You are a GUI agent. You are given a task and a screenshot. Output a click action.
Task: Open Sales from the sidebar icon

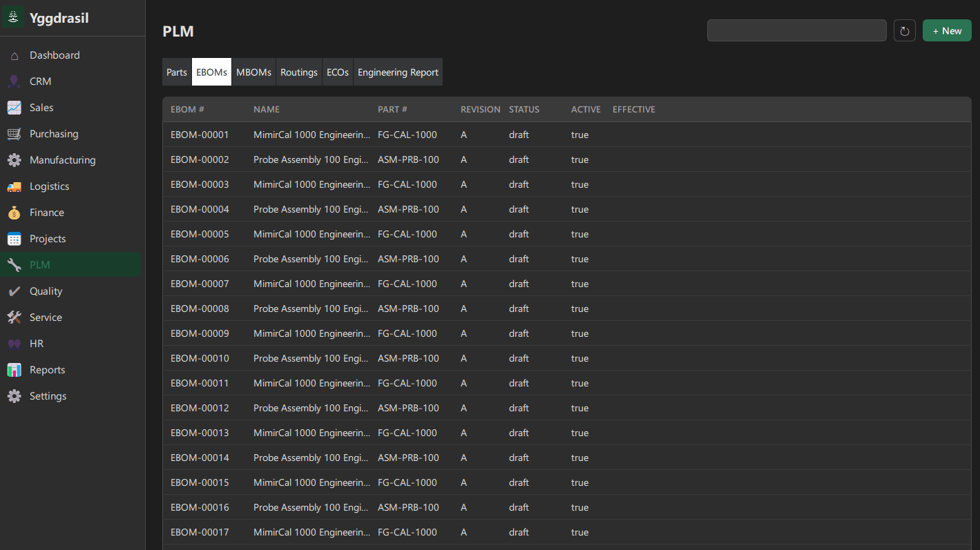[x=14, y=107]
